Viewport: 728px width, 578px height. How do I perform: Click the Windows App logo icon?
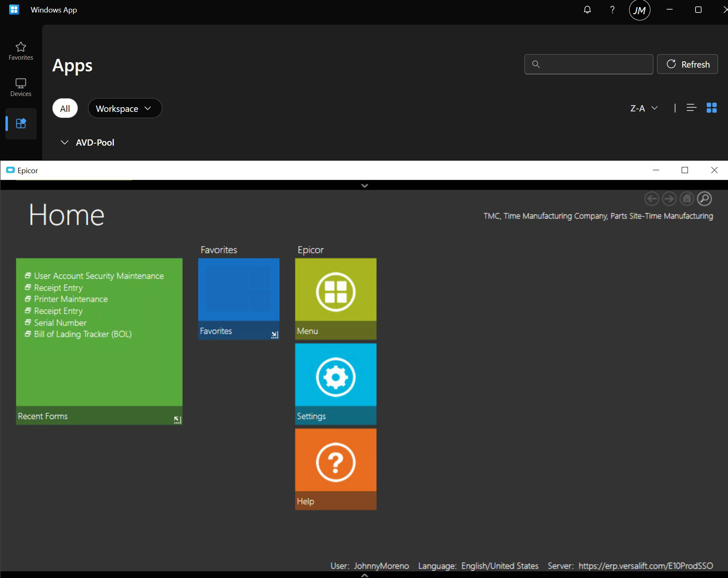click(14, 10)
